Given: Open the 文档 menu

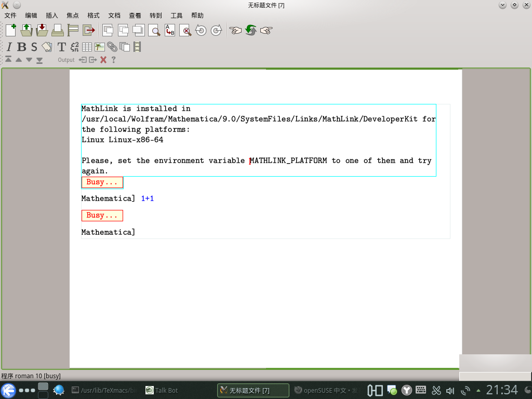Looking at the screenshot, I should click(114, 15).
